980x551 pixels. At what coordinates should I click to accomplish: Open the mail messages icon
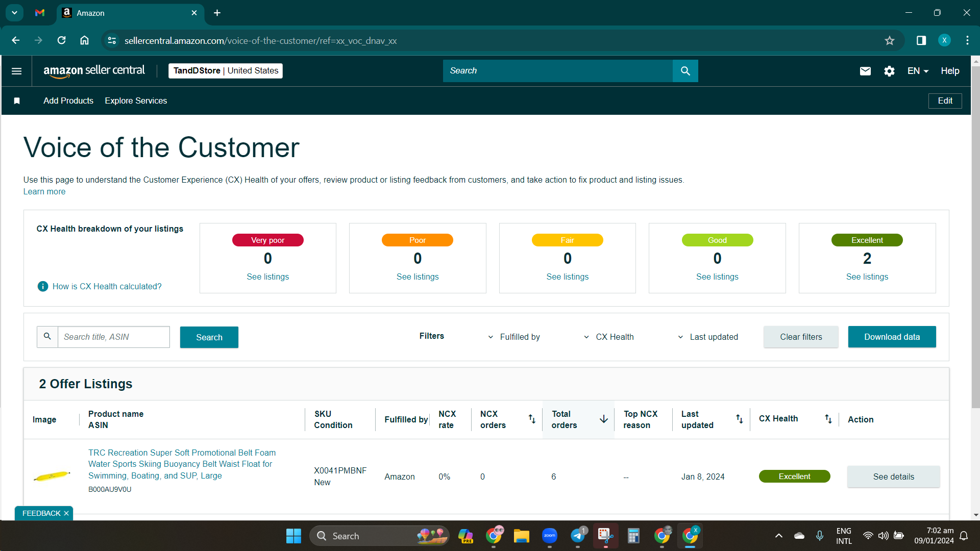pyautogui.click(x=865, y=71)
